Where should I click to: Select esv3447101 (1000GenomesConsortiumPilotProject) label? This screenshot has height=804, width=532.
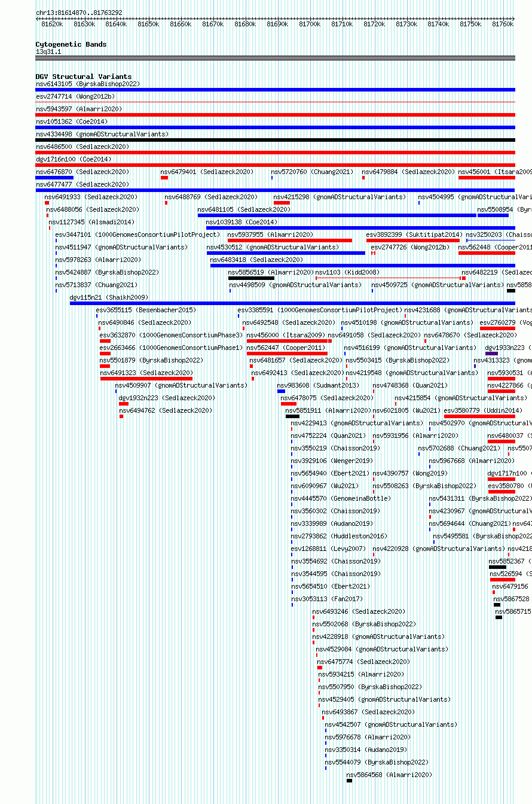pos(137,234)
